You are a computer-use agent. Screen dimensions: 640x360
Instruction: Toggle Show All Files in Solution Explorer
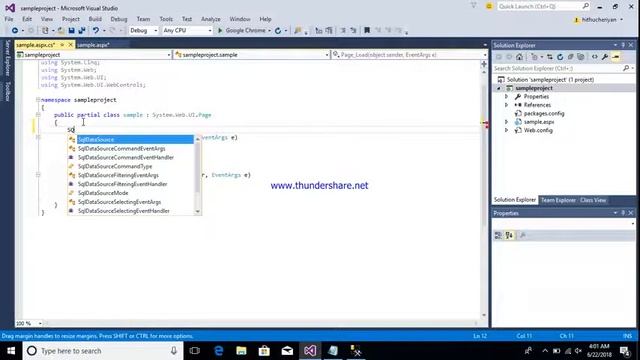point(580,57)
